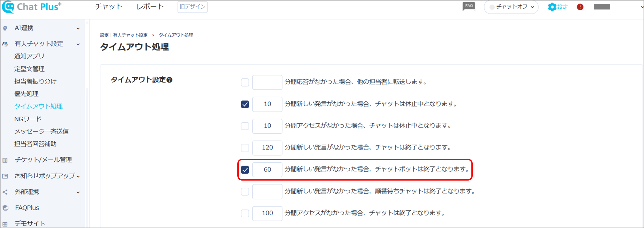The width and height of the screenshot is (644, 228).
Task: Open the FAQ speech bubble icon
Action: [x=469, y=6]
